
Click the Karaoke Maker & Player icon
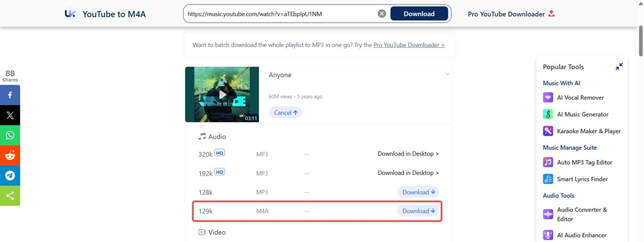tap(548, 131)
